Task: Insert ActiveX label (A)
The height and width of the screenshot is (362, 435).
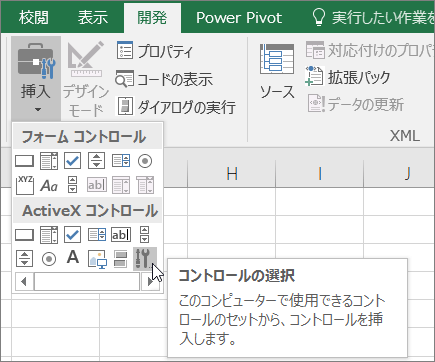Action: (73, 258)
